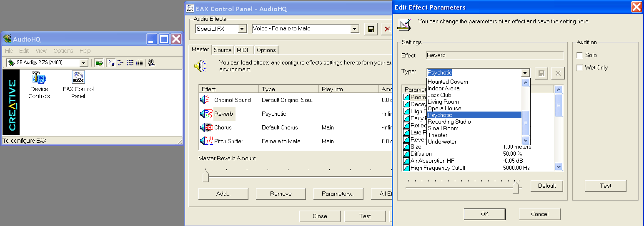Open the Device Controls applet icon

coord(39,78)
